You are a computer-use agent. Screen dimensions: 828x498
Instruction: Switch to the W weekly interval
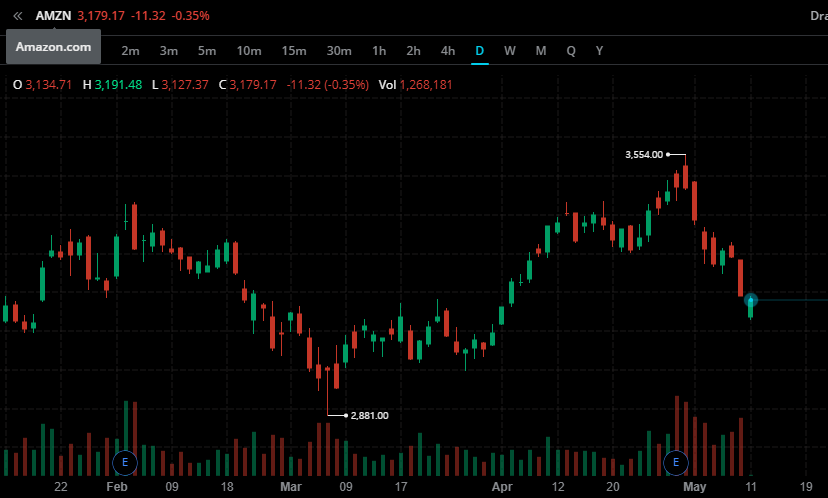click(x=510, y=51)
